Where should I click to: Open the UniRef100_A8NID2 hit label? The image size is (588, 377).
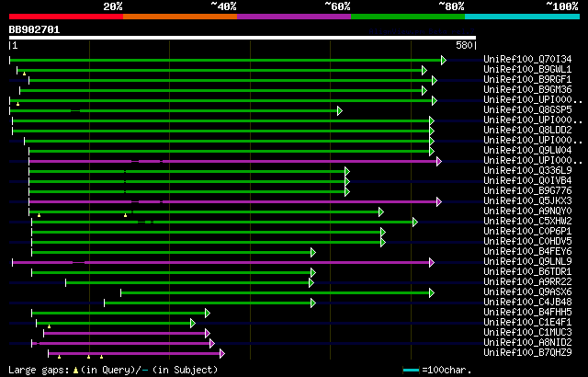[x=527, y=342]
